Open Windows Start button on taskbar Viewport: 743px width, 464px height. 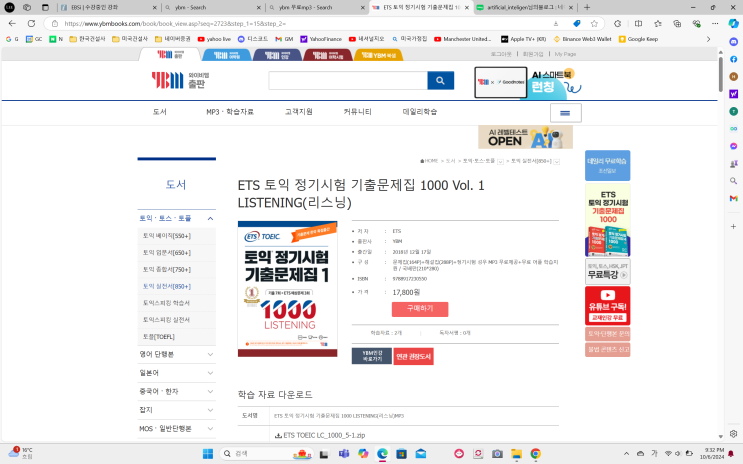tap(208, 454)
